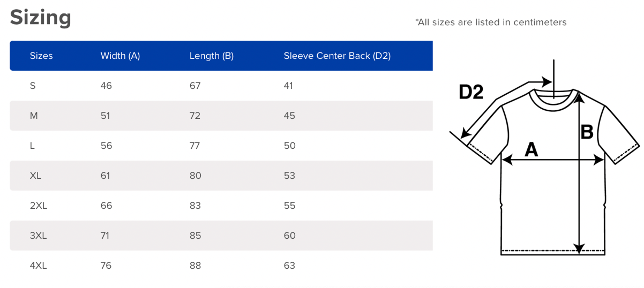Click the A width label on shirt
644x288 pixels.
click(531, 149)
